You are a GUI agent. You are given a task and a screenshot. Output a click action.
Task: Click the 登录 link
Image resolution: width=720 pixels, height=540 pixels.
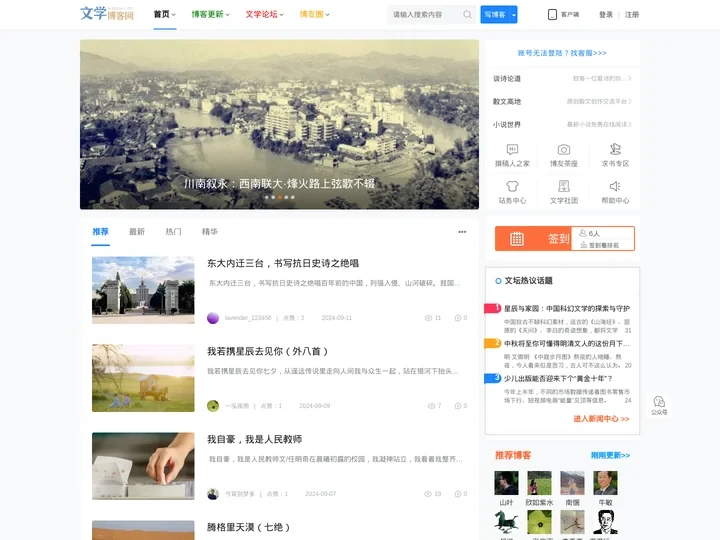pos(606,15)
